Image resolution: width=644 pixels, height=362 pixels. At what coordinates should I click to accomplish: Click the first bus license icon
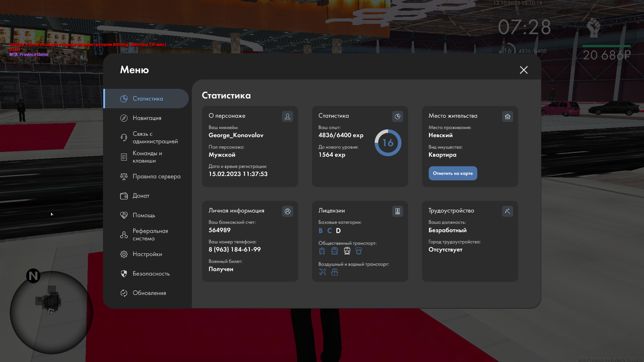tap(322, 251)
